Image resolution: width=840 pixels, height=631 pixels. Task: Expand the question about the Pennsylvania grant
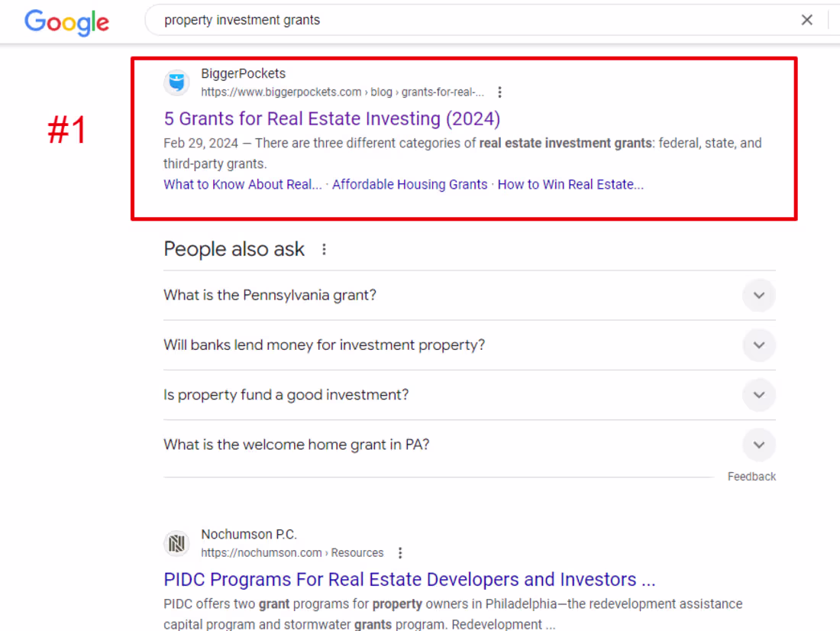[x=758, y=295]
